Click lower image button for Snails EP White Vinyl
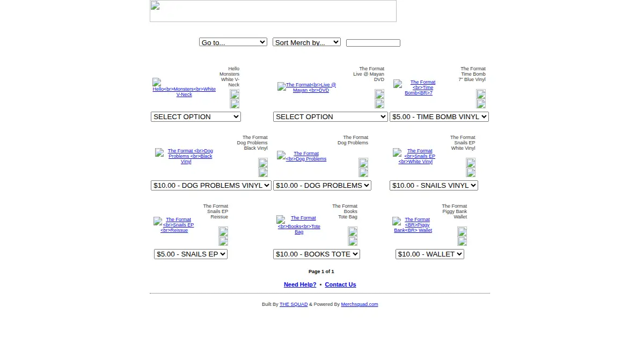 click(471, 172)
